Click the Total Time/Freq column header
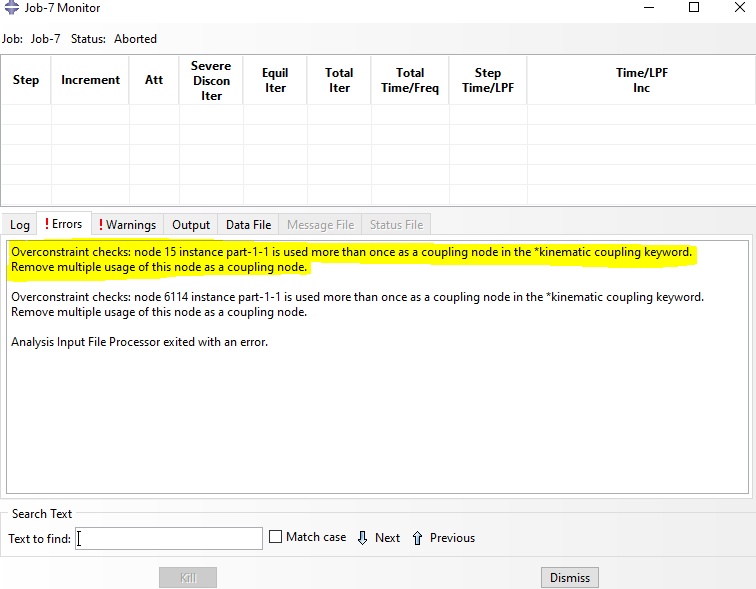Image resolution: width=756 pixels, height=589 pixels. click(x=410, y=80)
